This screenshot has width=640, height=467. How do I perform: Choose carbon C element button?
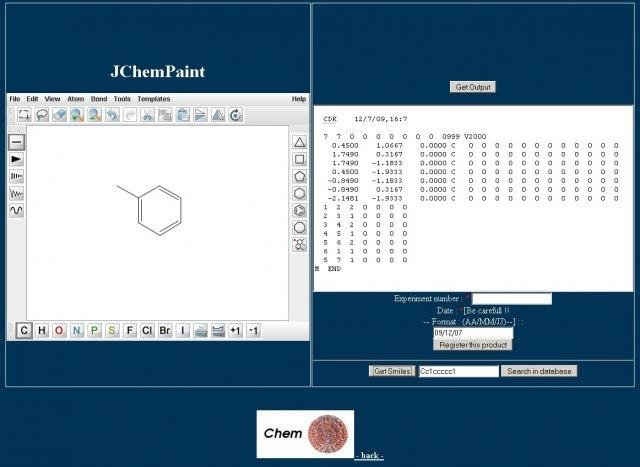pyautogui.click(x=24, y=330)
